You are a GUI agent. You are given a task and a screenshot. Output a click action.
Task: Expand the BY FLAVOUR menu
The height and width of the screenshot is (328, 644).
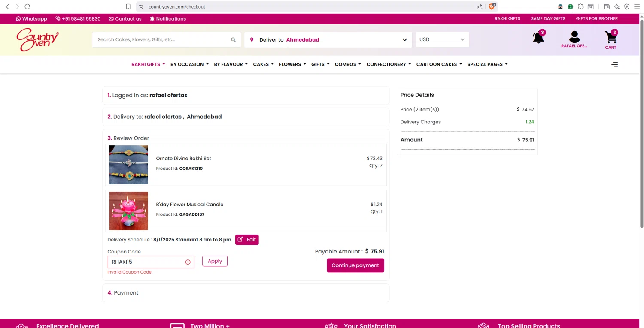[x=231, y=64]
